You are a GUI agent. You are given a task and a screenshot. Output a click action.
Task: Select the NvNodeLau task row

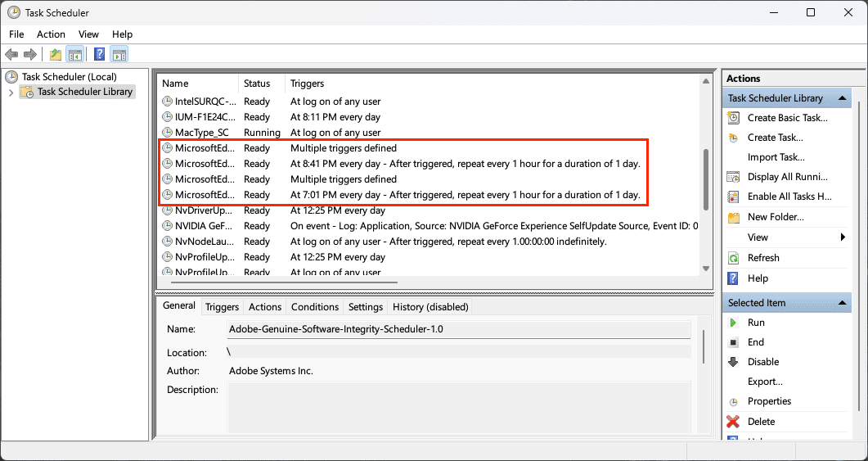(x=429, y=242)
